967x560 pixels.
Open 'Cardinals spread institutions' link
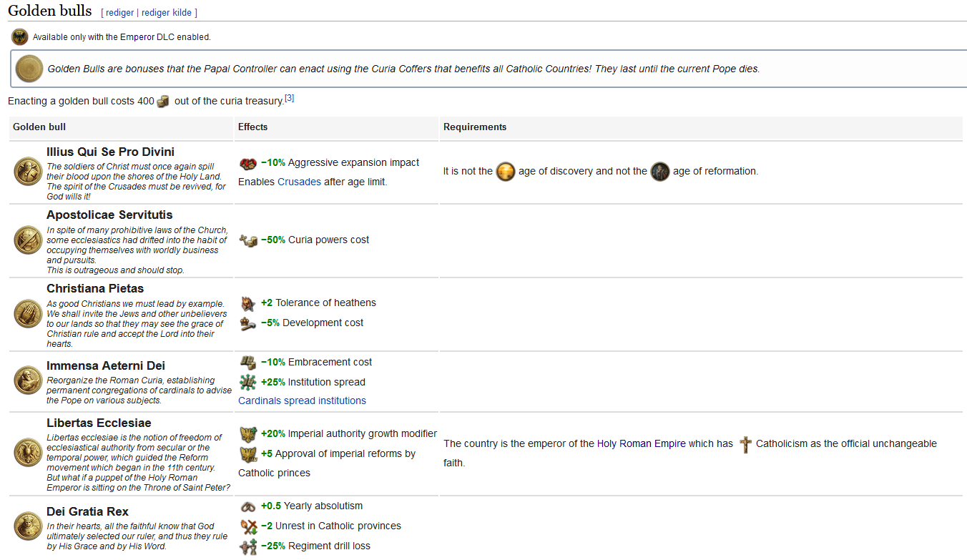302,401
